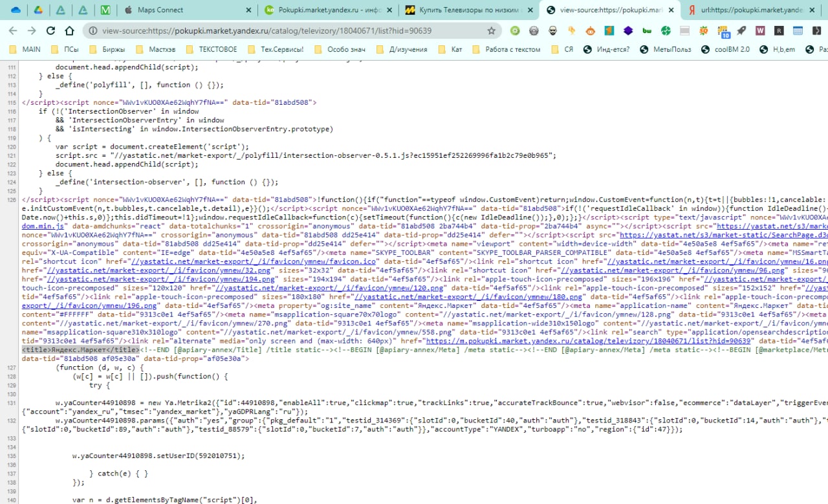Click the 'var n = d.getElementsByTagName' line
Image resolution: width=828 pixels, height=504 pixels.
(x=165, y=500)
